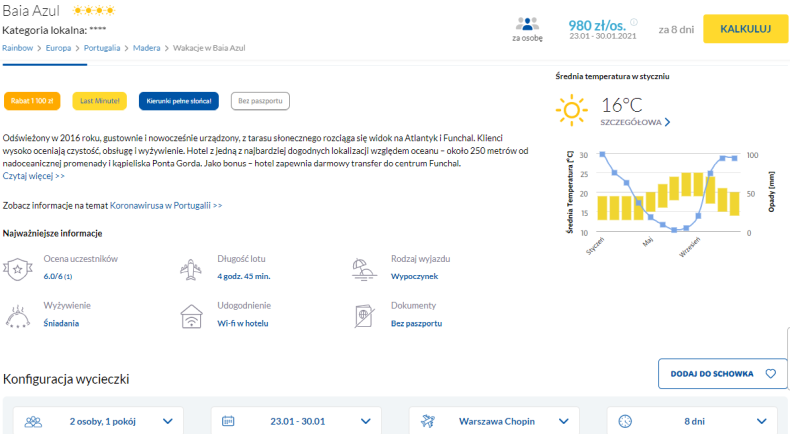Click the passport documents icon
The width and height of the screenshot is (790, 434).
(363, 315)
